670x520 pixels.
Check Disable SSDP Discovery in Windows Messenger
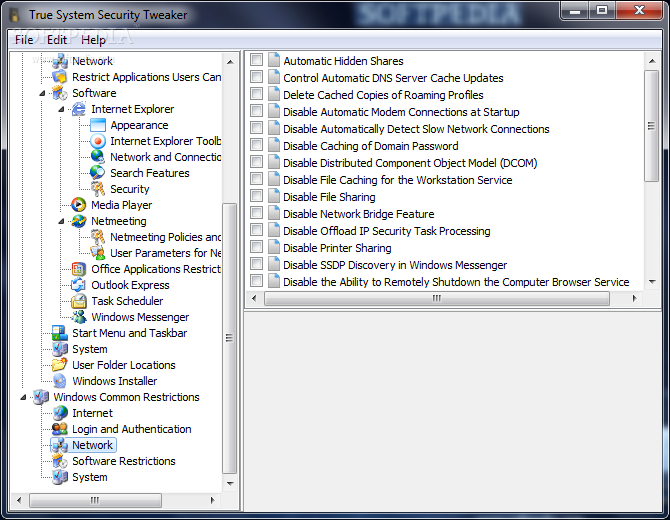coord(256,264)
